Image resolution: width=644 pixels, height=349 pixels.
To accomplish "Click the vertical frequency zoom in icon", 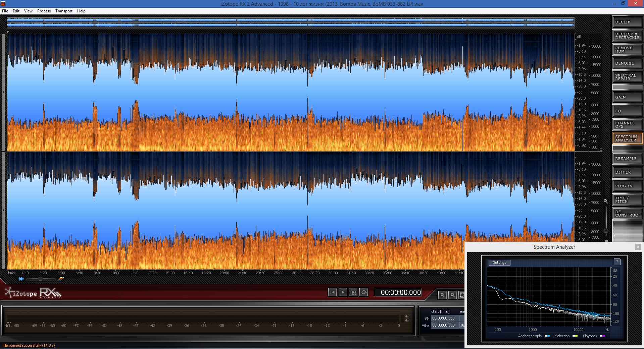I will click(606, 201).
